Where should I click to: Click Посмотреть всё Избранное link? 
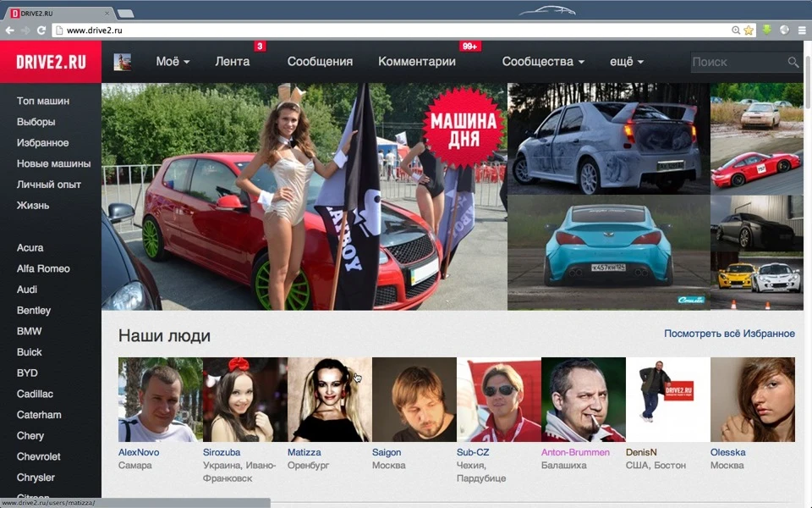(729, 334)
